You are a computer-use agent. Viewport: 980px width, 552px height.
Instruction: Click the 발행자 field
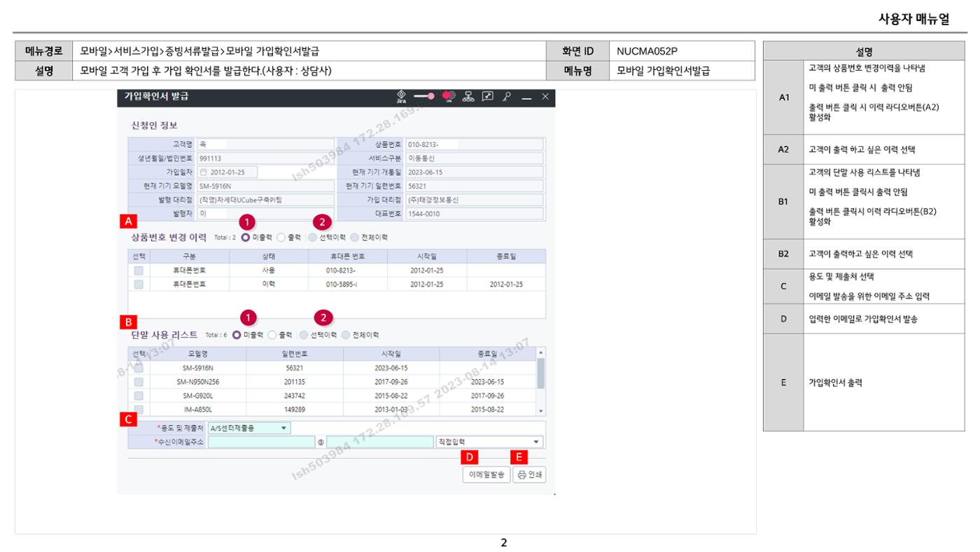[266, 214]
